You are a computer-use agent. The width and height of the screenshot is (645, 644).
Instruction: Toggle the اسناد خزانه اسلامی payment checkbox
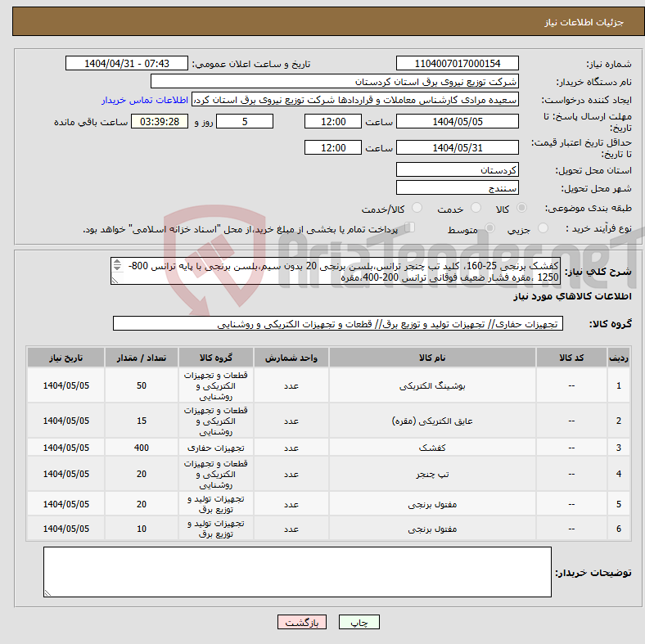(410, 227)
